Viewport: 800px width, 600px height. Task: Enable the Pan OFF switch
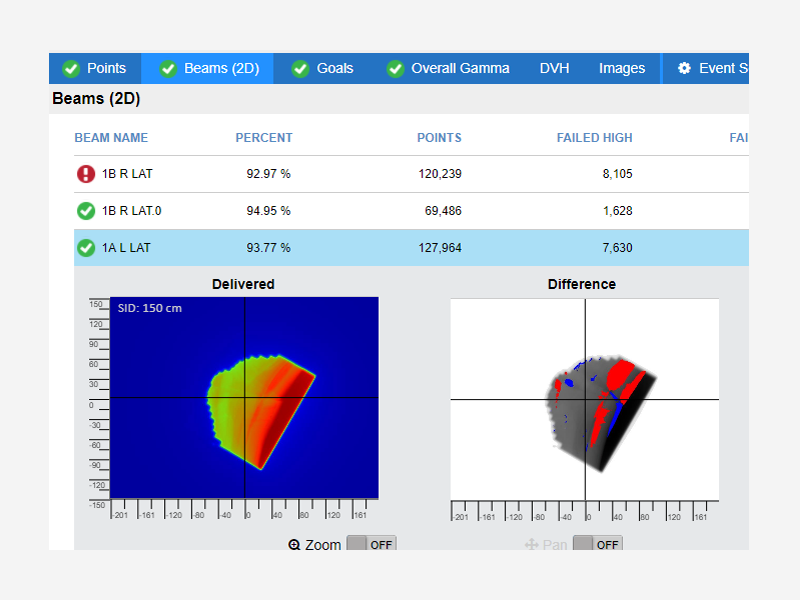597,545
